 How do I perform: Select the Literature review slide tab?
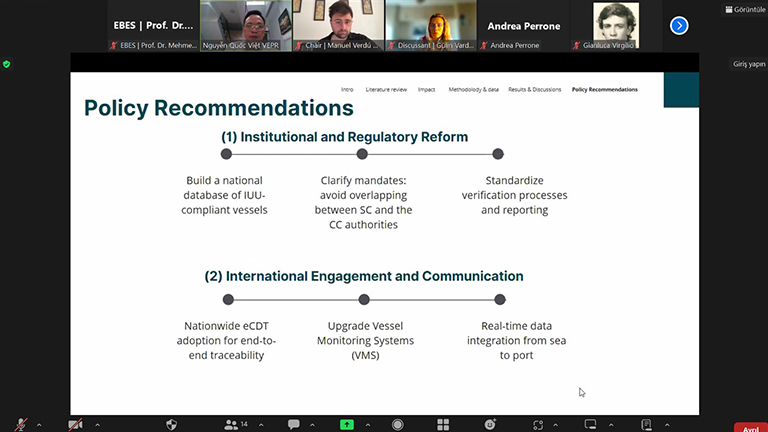386,89
